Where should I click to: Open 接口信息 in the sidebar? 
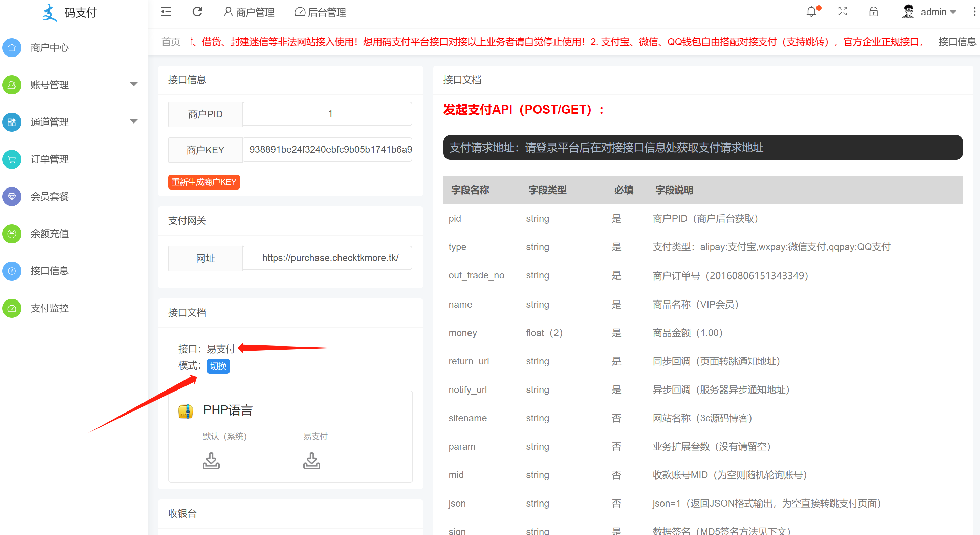[x=49, y=271]
